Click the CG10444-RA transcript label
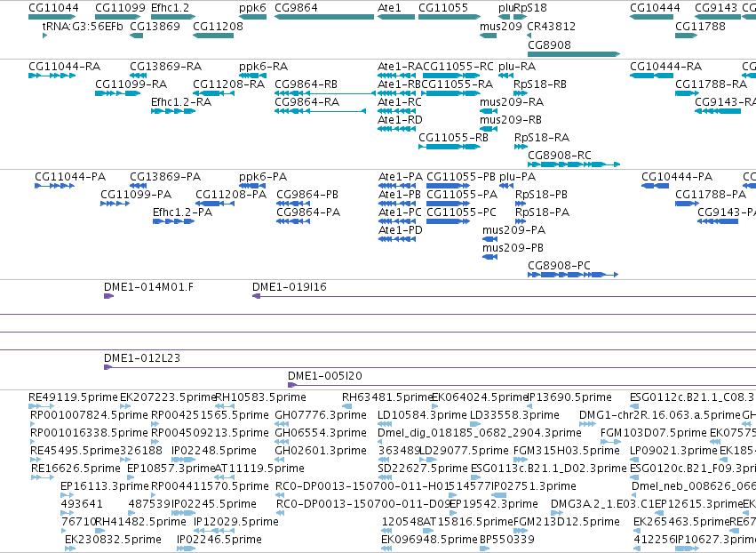Screen dimensions: 756x553 665,66
